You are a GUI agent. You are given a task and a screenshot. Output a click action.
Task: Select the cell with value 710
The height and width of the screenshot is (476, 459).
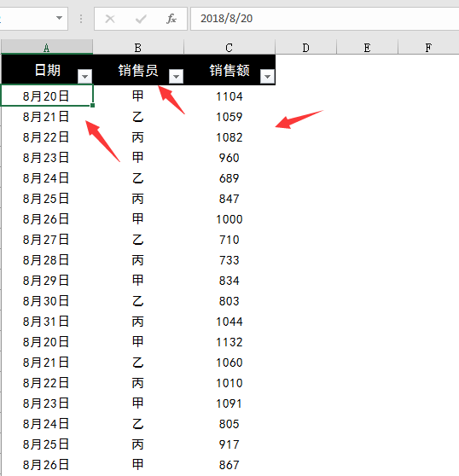coord(229,240)
